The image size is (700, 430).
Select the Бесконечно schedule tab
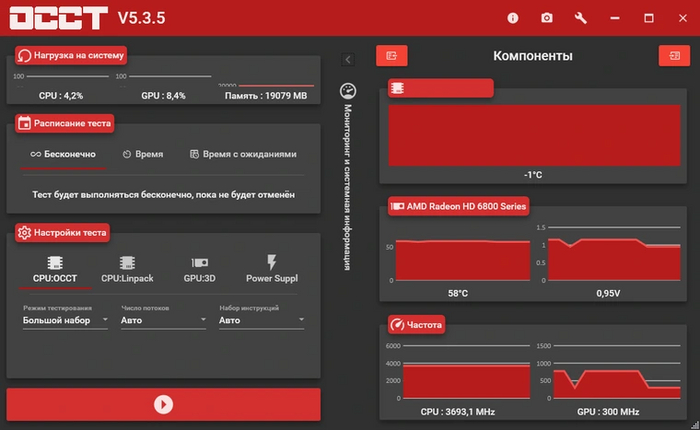(x=63, y=154)
